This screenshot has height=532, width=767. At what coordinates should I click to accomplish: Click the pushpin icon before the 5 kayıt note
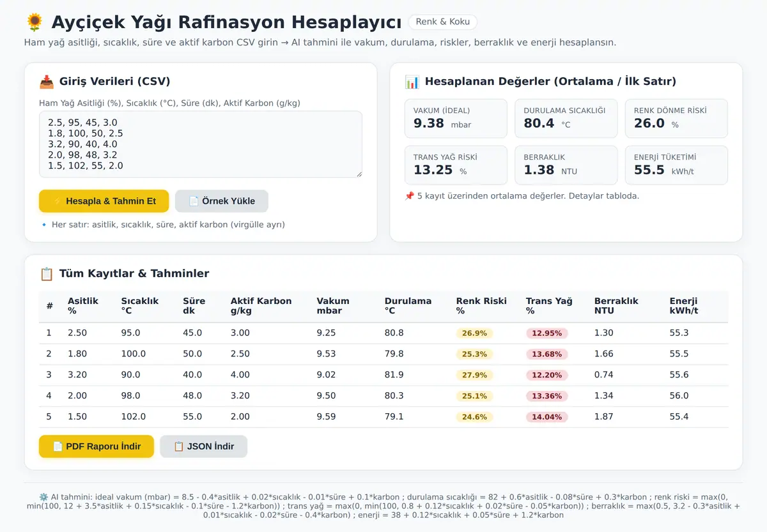[x=409, y=196]
